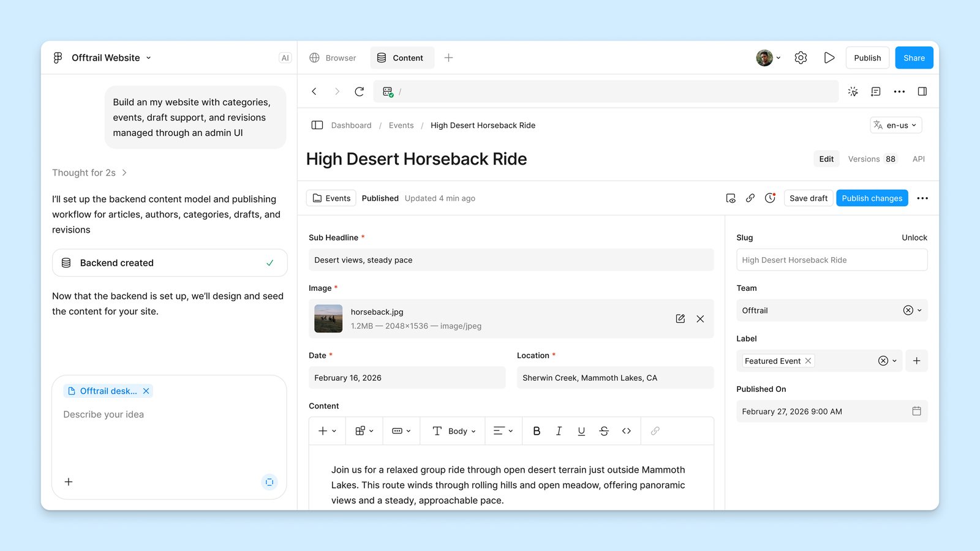Click the play preview icon
This screenshot has width=980, height=551.
829,58
